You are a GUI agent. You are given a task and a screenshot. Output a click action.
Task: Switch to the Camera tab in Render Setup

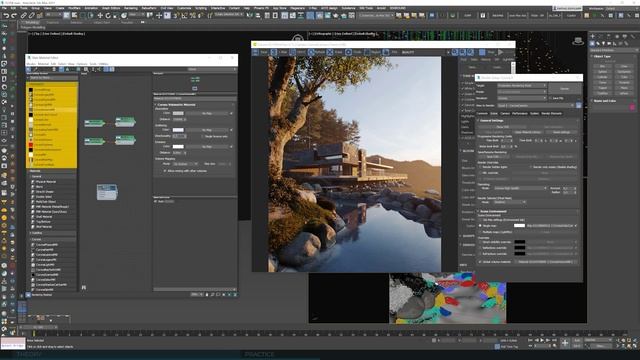[x=505, y=113]
